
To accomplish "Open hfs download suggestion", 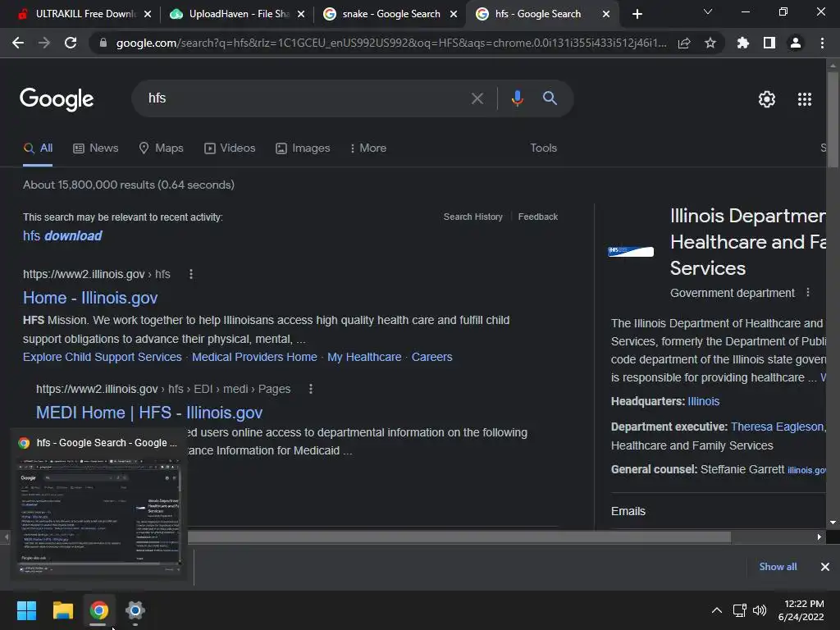I will point(62,235).
